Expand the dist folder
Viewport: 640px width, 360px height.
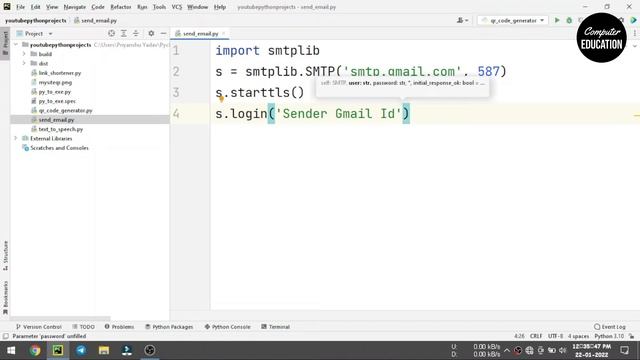tap(24, 63)
